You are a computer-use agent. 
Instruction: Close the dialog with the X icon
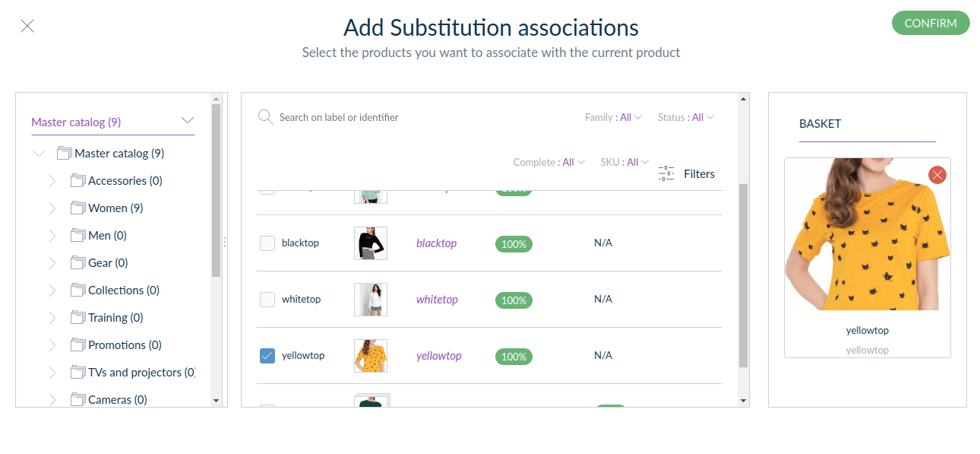tap(27, 26)
